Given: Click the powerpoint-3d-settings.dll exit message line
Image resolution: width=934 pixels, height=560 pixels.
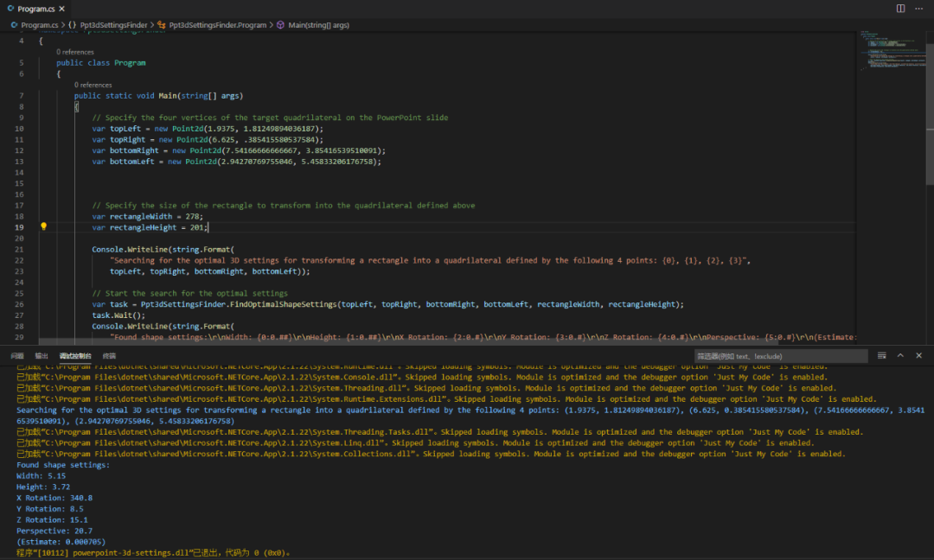Looking at the screenshot, I should click(x=153, y=553).
